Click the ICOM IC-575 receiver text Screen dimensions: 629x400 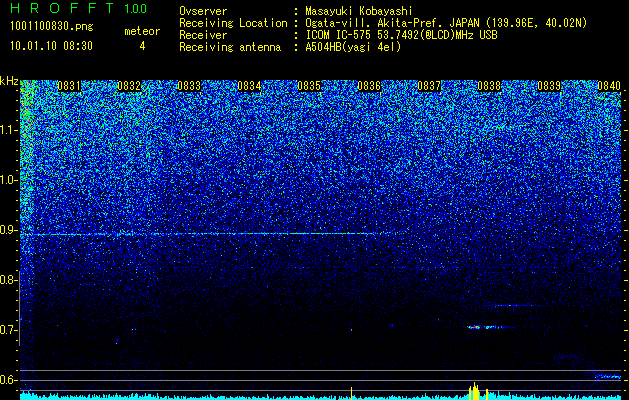coord(402,35)
